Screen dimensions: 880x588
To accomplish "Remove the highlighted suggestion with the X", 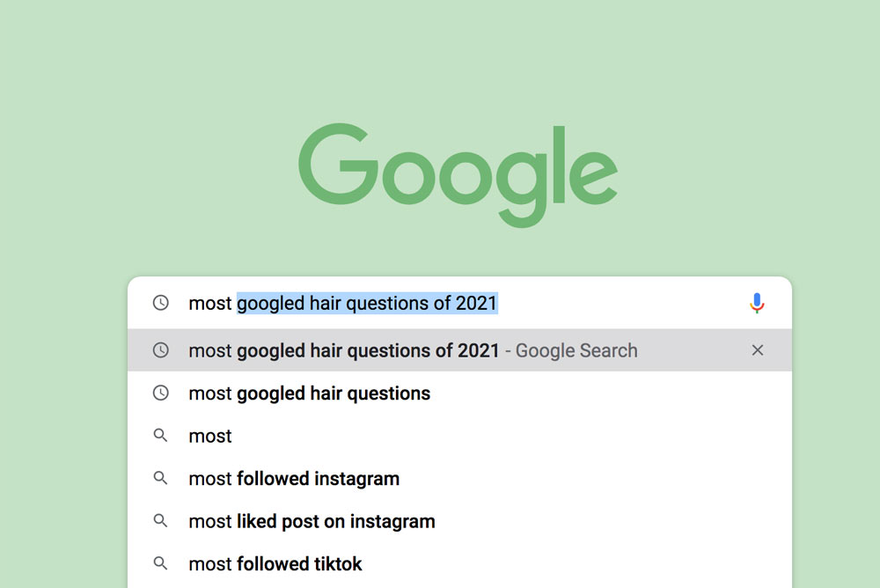I will coord(757,350).
